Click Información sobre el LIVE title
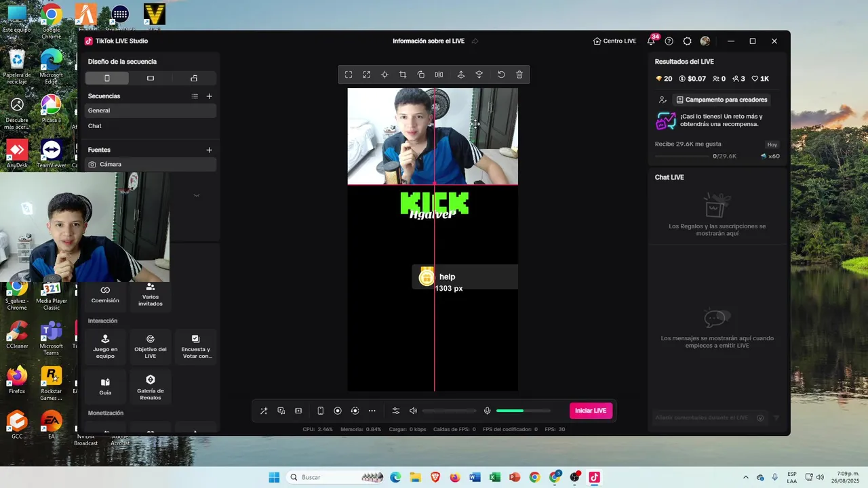The width and height of the screenshot is (868, 488). coord(429,41)
